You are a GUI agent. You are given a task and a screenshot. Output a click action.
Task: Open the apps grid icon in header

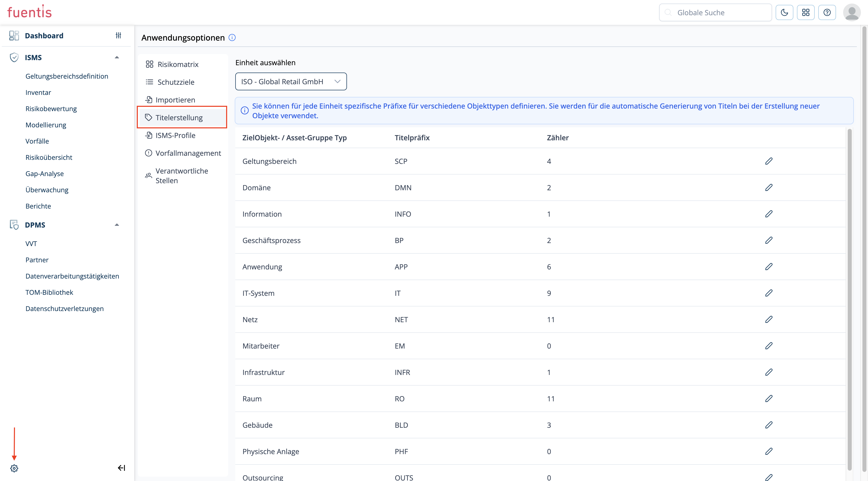click(x=805, y=12)
